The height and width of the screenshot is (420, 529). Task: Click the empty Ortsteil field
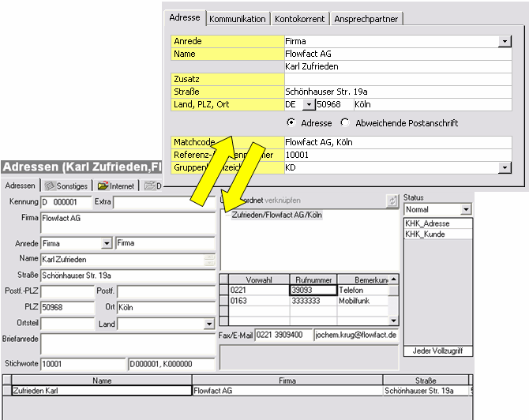click(67, 324)
